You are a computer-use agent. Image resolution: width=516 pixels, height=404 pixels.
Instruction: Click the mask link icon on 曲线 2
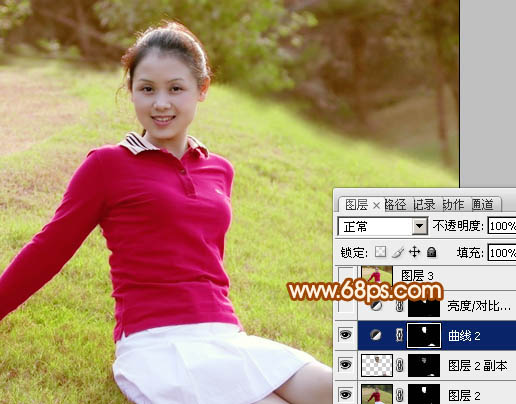pyautogui.click(x=399, y=335)
